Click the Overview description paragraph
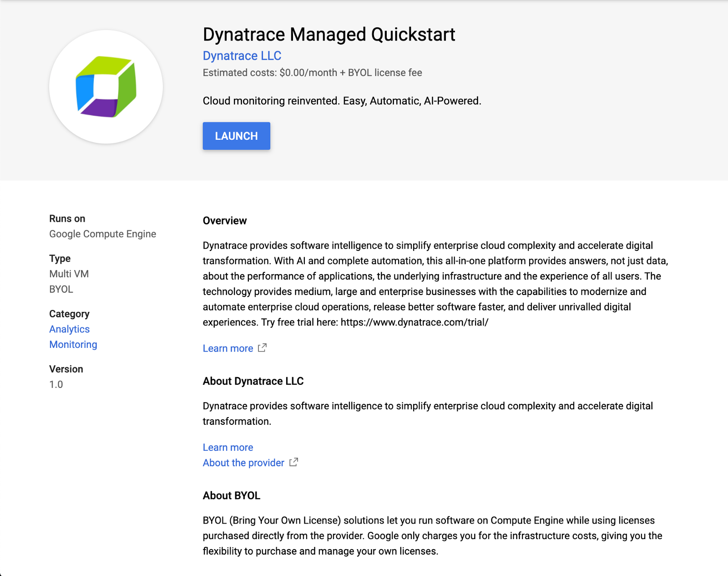 [x=435, y=284]
